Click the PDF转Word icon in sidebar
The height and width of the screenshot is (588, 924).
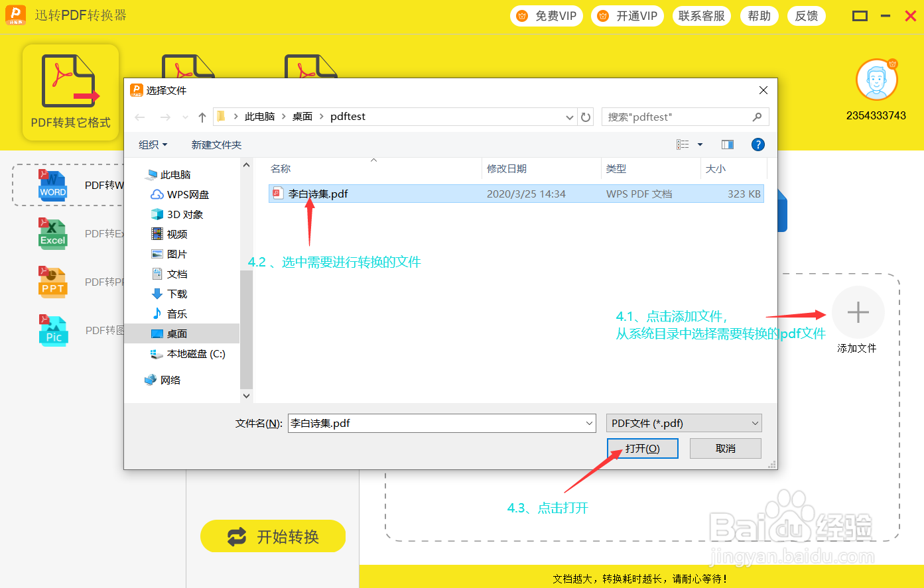point(52,185)
